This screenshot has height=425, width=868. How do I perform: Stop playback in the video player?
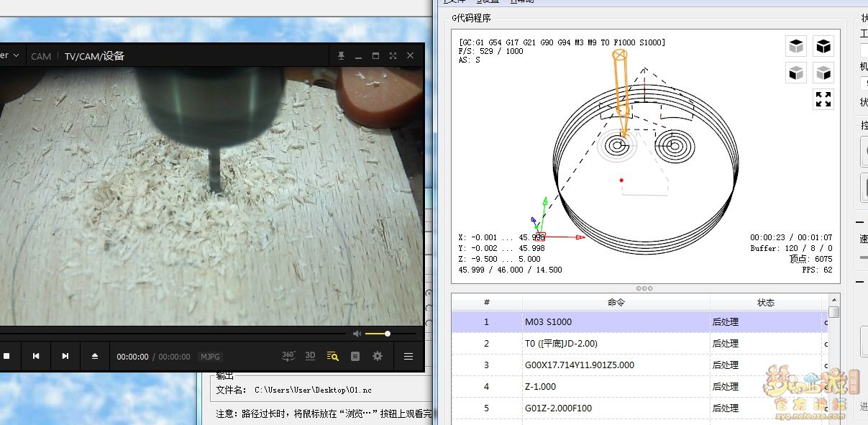(6, 356)
